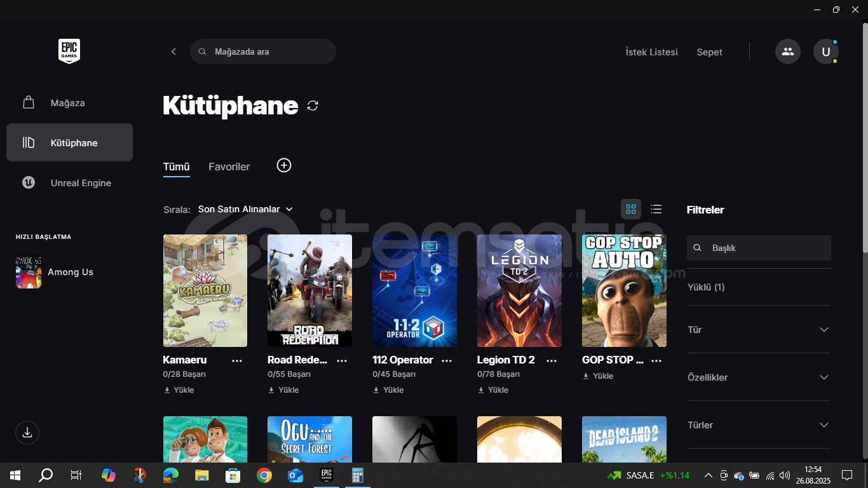The height and width of the screenshot is (488, 868).
Task: Click the Kamaeru cover art
Action: [x=205, y=291]
